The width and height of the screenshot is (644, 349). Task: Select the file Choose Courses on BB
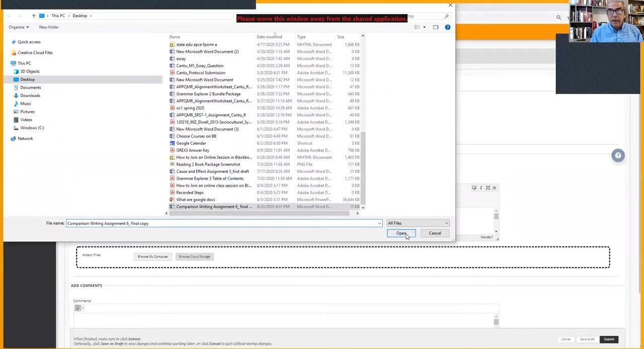click(x=196, y=136)
